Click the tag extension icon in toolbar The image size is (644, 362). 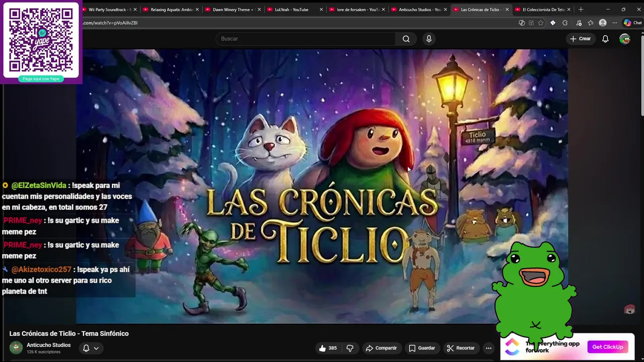553,23
